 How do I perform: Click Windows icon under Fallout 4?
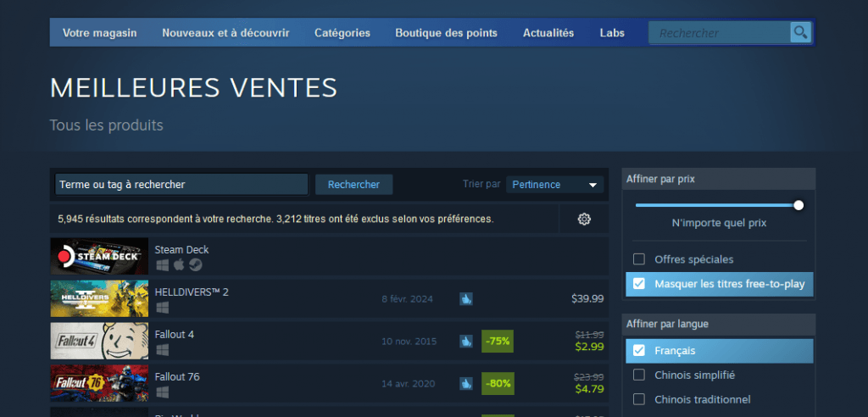[x=162, y=350]
